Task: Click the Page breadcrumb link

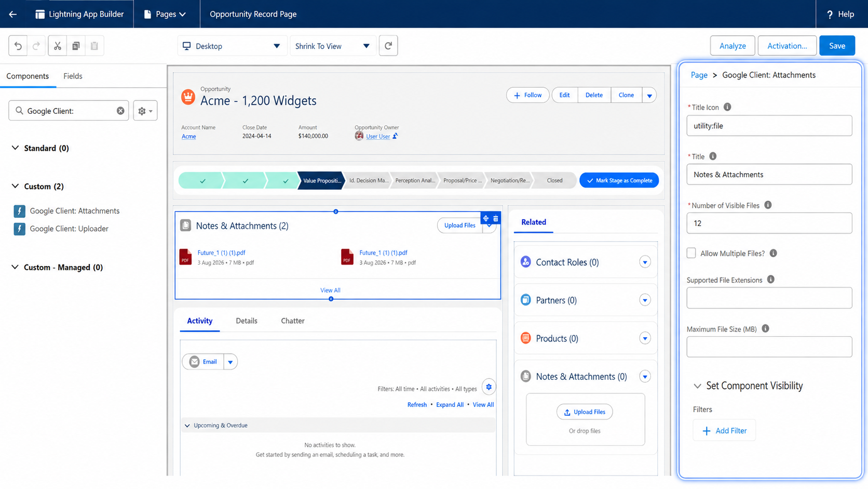Action: (x=699, y=75)
